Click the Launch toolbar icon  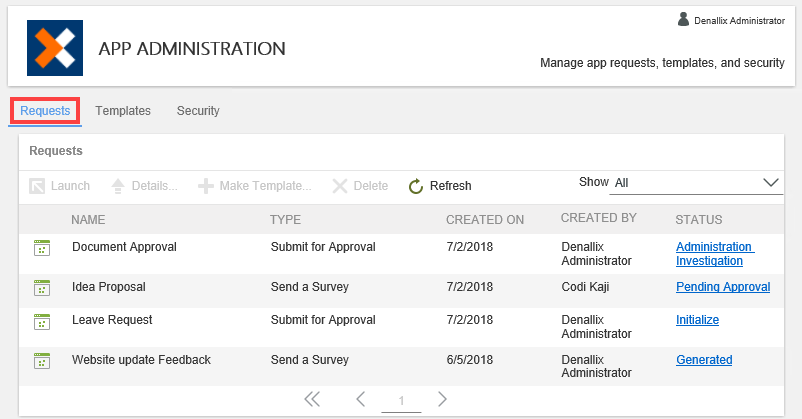[x=38, y=186]
